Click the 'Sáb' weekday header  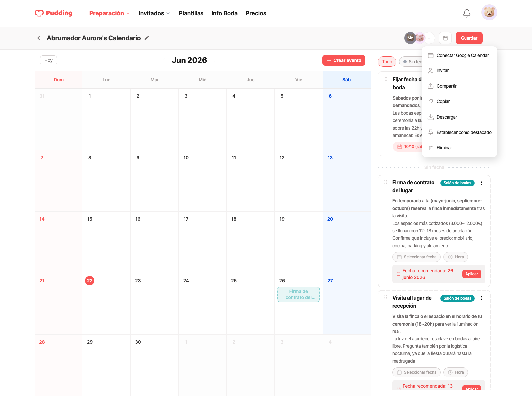click(347, 80)
